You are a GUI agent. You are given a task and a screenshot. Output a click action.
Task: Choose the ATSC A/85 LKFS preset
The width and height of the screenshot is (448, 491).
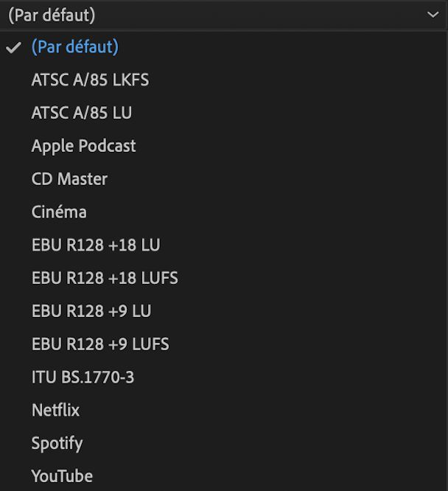pyautogui.click(x=90, y=80)
